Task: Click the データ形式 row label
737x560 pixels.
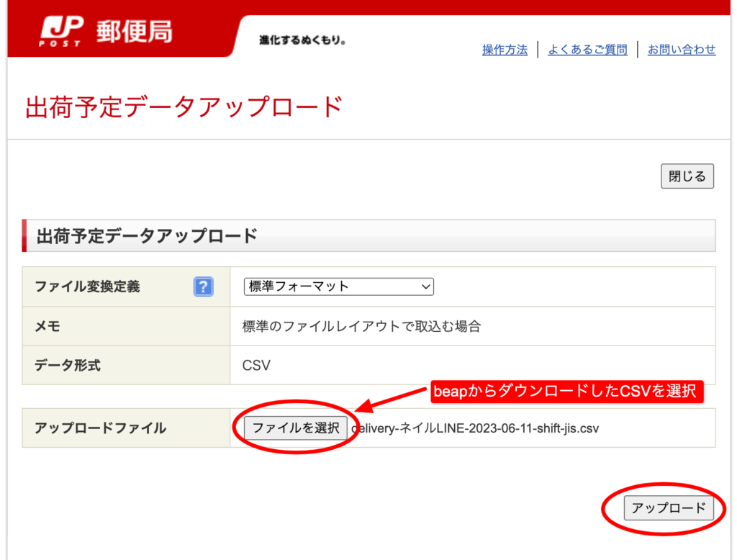Action: (x=68, y=365)
